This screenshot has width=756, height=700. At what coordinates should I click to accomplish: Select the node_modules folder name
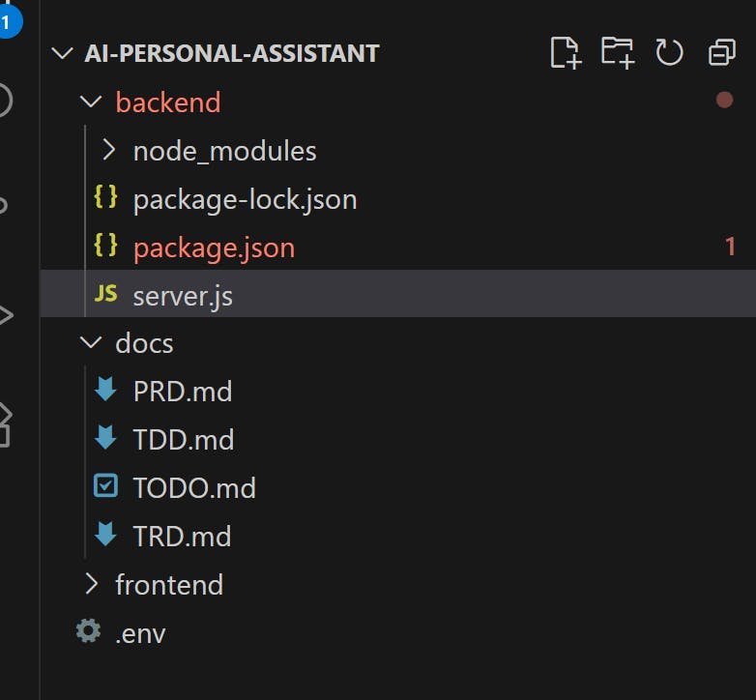coord(224,152)
